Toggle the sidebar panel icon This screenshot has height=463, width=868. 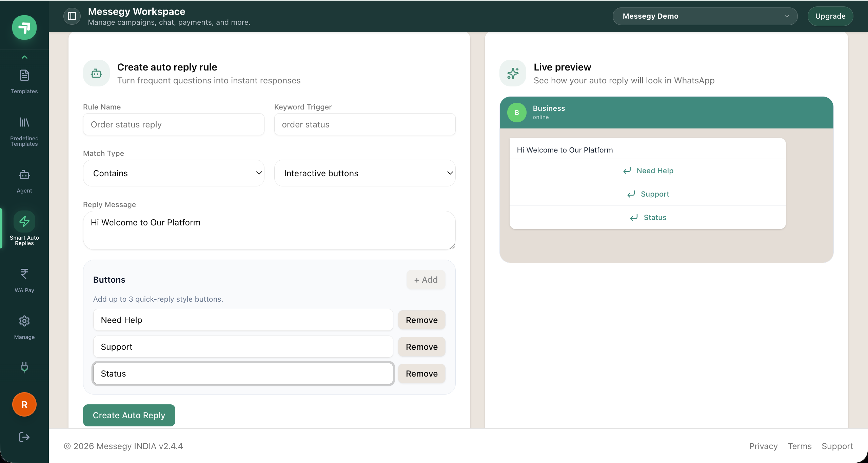tap(72, 16)
